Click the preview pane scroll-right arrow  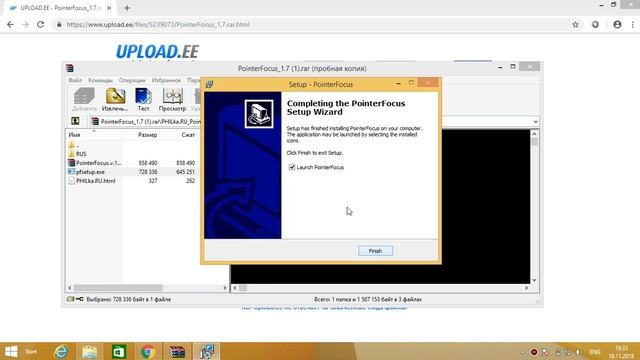[x=526, y=288]
